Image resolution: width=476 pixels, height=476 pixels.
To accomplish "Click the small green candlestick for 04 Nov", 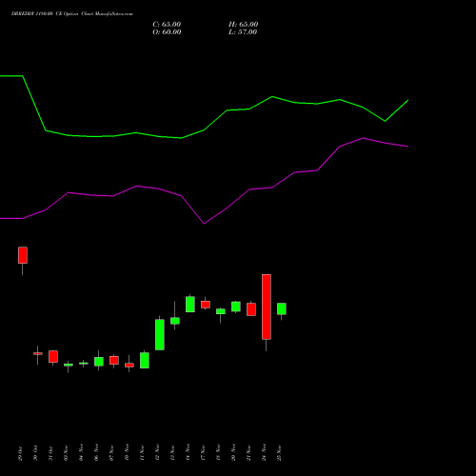I will [x=84, y=364].
